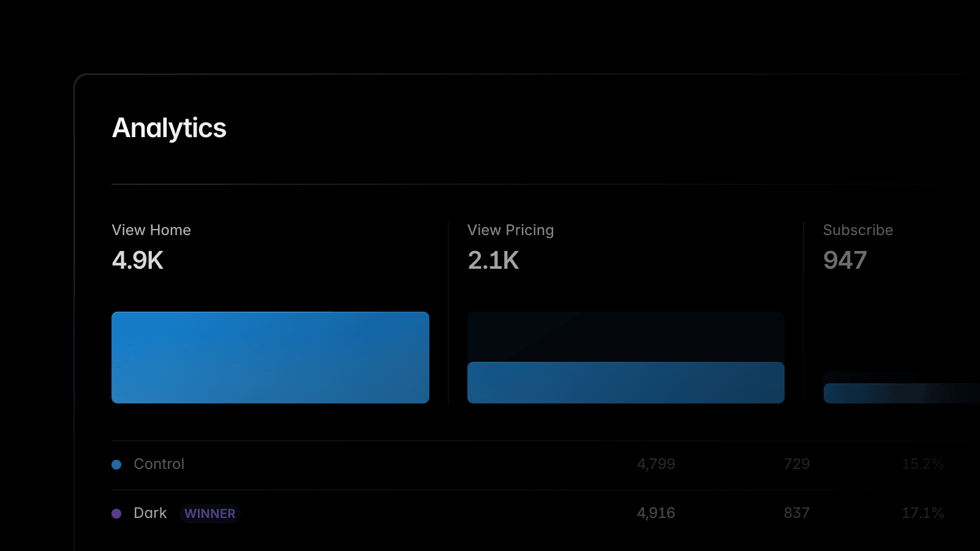Expand the View Home metric card
Viewport: 980px width, 551px height.
(151, 230)
